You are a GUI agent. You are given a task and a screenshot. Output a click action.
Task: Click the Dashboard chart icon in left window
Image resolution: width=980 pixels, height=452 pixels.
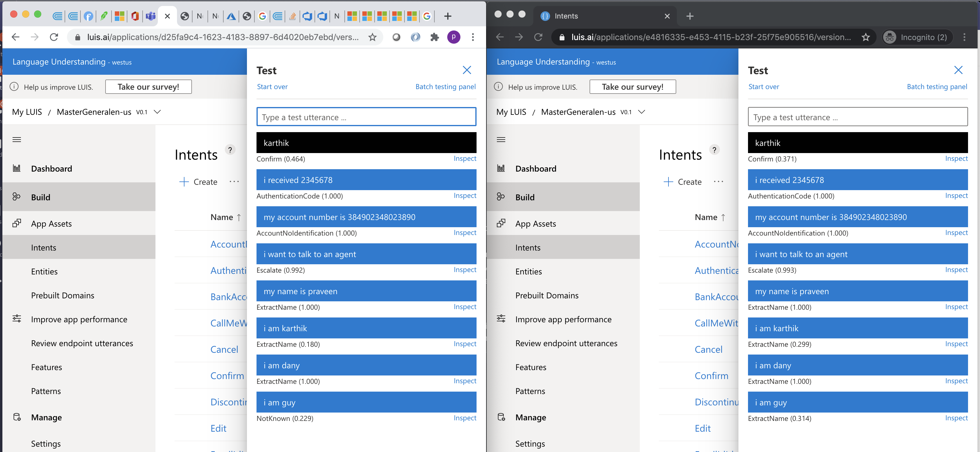[17, 168]
